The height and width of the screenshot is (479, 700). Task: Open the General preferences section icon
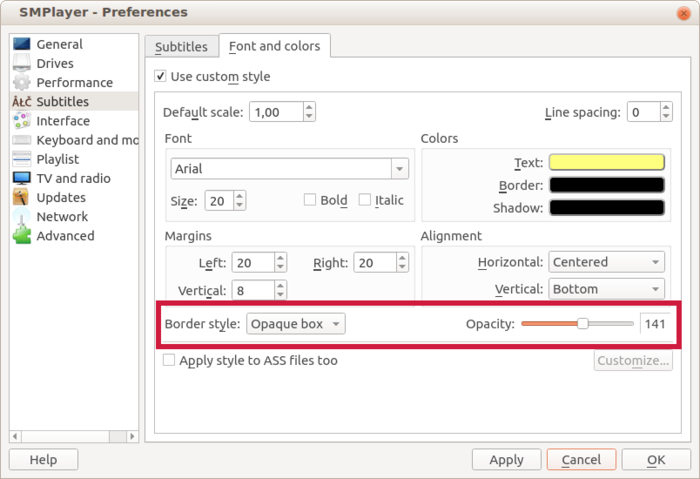point(21,44)
